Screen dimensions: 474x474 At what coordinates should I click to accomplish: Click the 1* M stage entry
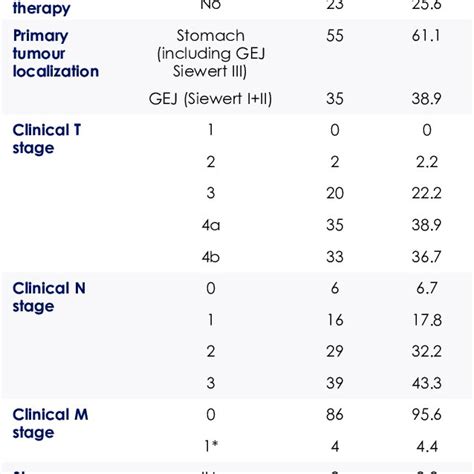click(x=211, y=446)
